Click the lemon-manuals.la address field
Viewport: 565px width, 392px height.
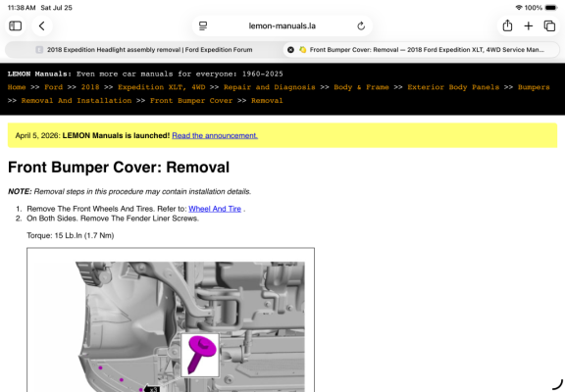point(282,25)
